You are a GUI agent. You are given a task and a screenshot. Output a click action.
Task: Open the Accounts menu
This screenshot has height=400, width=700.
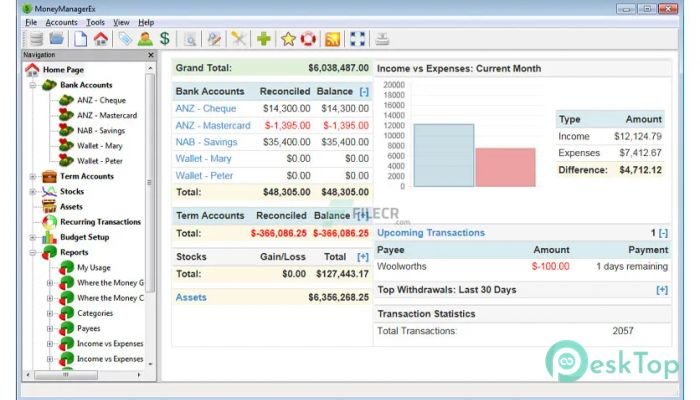[62, 22]
